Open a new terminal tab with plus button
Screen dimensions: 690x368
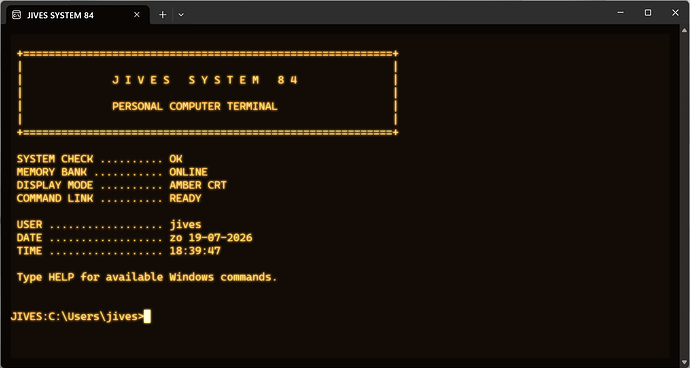pos(162,15)
